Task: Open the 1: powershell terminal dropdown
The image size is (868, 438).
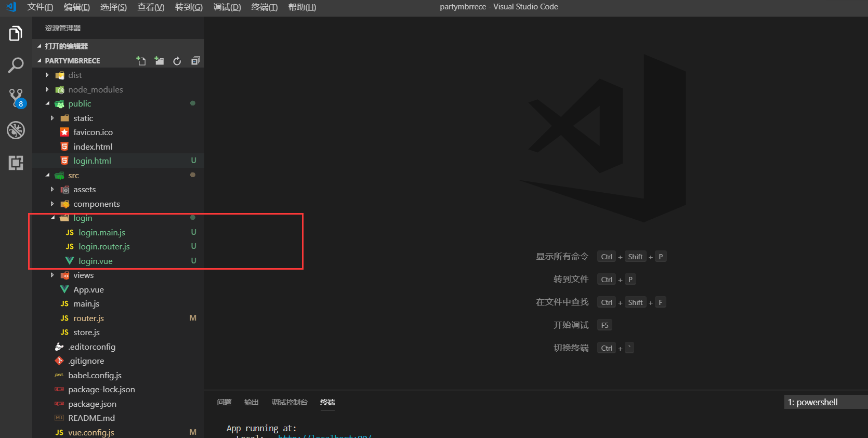Action: pyautogui.click(x=826, y=402)
